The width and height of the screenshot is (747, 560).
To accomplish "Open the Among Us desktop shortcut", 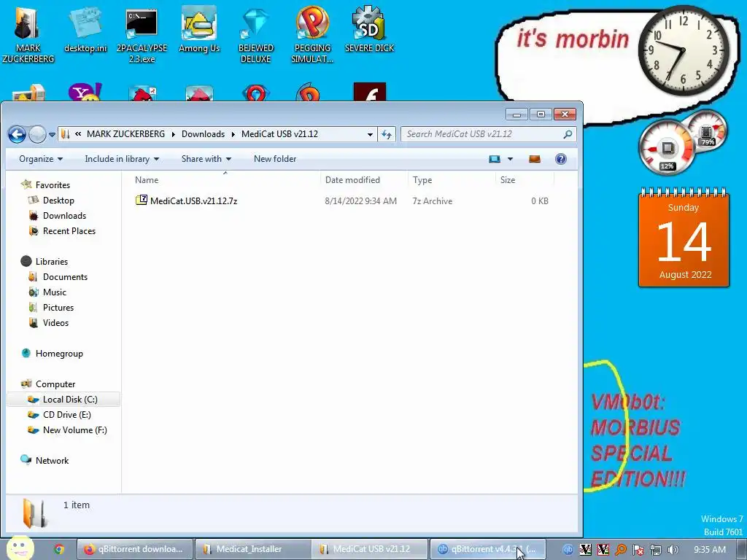I will click(x=199, y=29).
